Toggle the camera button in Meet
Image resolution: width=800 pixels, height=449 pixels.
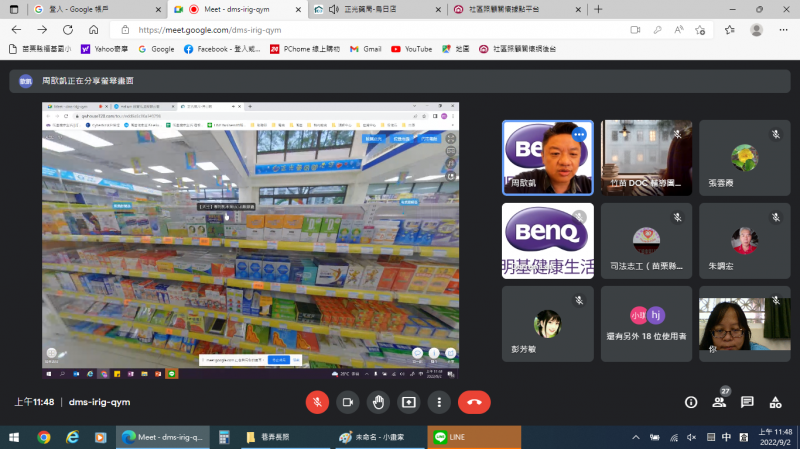[x=347, y=402]
